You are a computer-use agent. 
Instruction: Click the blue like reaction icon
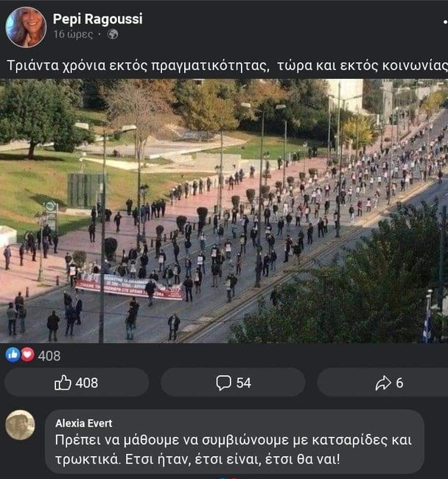tap(13, 355)
